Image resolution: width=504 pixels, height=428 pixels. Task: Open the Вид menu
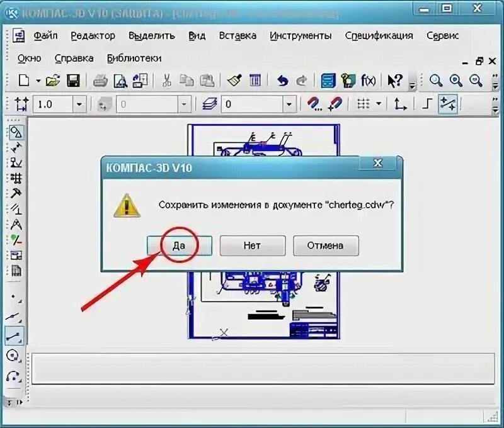pyautogui.click(x=197, y=36)
